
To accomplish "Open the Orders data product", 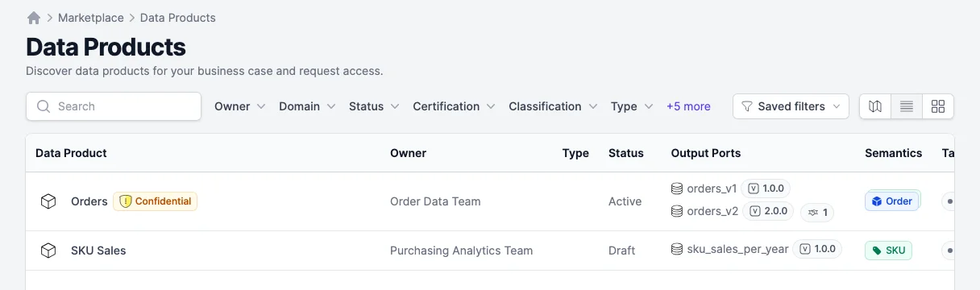I will click(x=89, y=201).
